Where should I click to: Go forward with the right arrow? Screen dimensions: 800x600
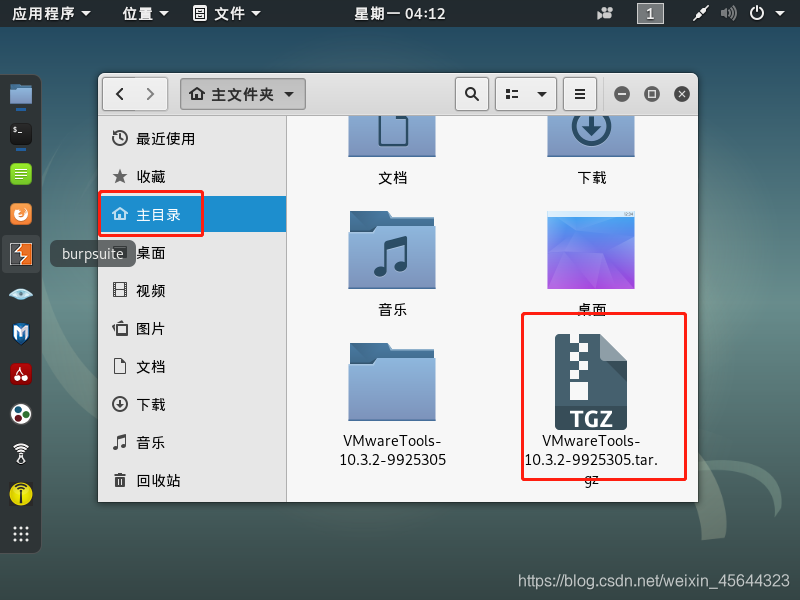click(x=151, y=94)
